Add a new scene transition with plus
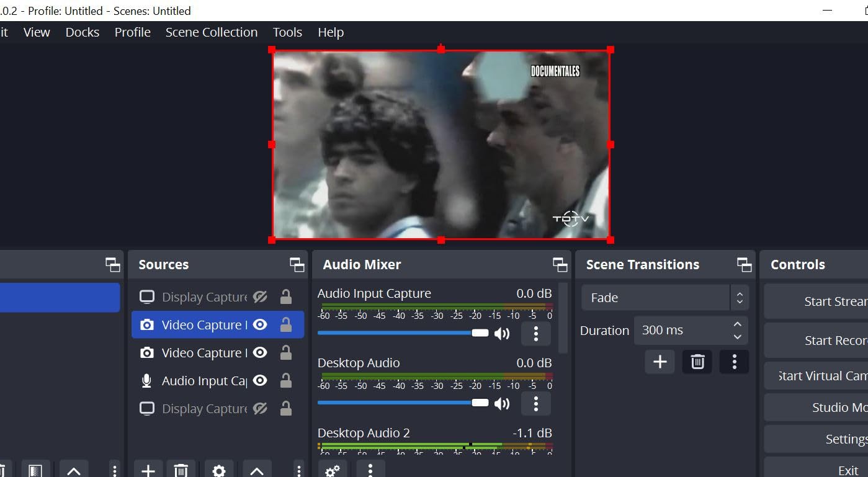The width and height of the screenshot is (868, 477). (660, 362)
